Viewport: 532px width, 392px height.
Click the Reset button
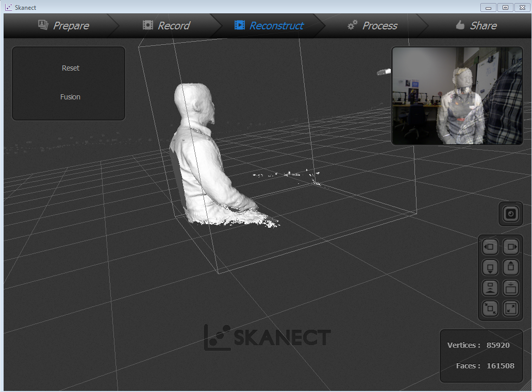[x=71, y=68]
